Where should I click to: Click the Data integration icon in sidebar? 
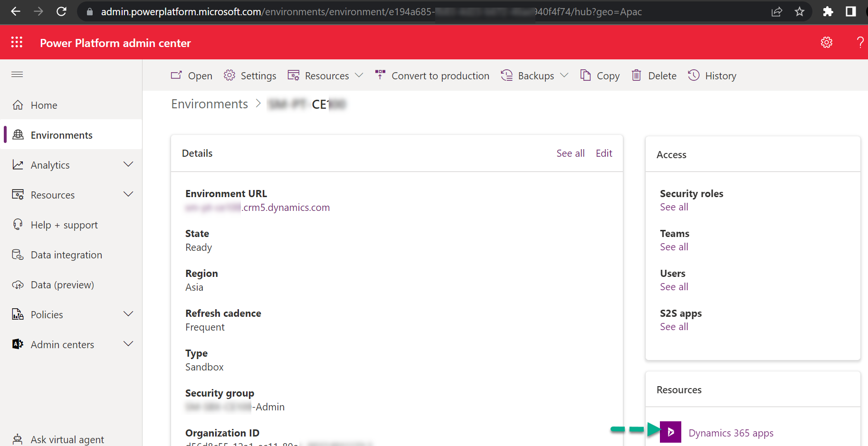pyautogui.click(x=18, y=255)
